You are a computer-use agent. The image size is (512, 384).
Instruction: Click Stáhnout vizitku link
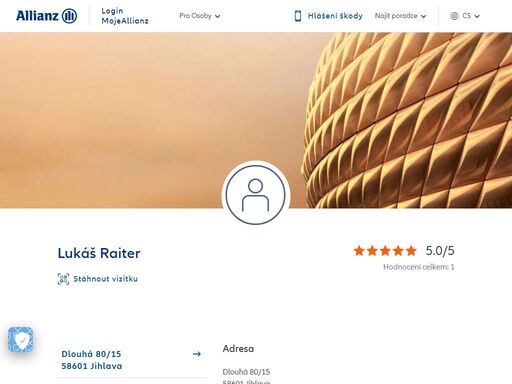point(105,279)
